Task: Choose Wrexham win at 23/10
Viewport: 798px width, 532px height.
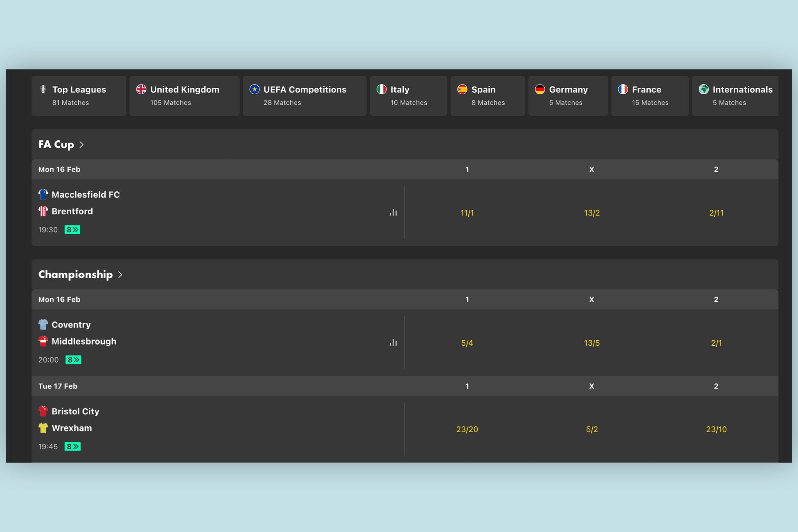Action: tap(716, 429)
